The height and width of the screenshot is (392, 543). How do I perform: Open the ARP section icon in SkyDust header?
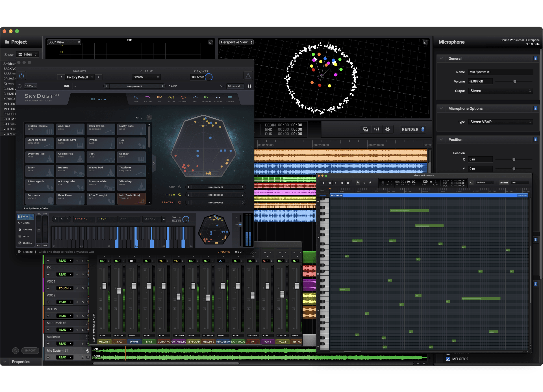pyautogui.click(x=195, y=99)
